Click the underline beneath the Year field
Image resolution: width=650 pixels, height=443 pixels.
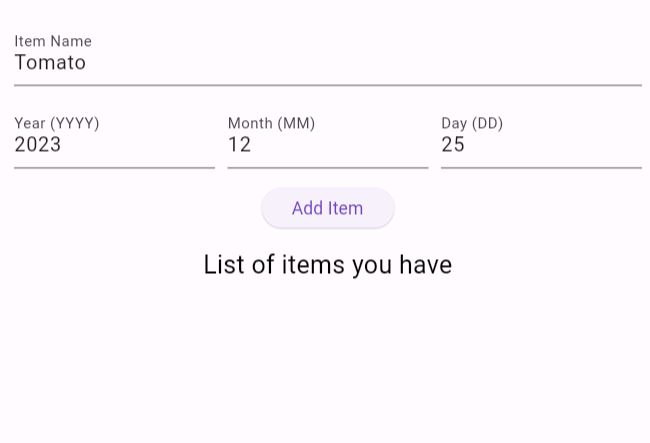pyautogui.click(x=114, y=167)
